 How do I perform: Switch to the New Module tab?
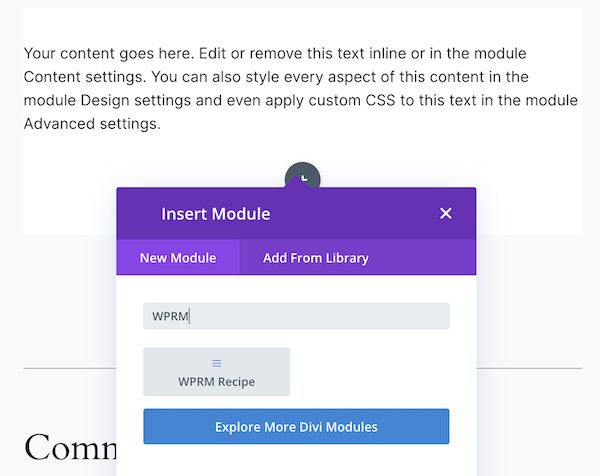(178, 258)
